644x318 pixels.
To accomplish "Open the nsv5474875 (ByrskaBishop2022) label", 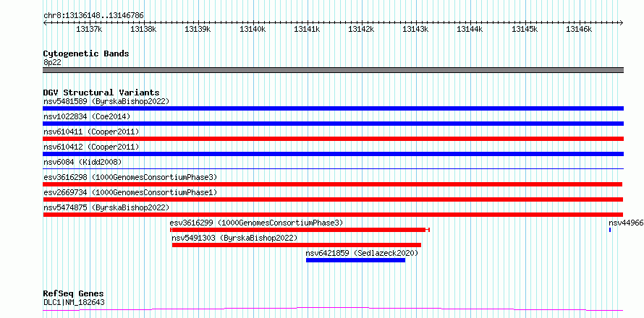I will 106,207.
